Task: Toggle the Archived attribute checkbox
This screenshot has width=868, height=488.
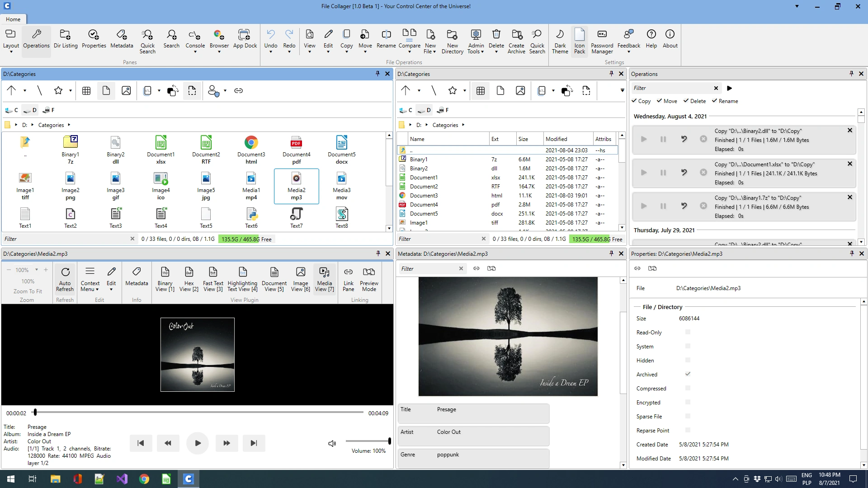Action: pos(688,374)
